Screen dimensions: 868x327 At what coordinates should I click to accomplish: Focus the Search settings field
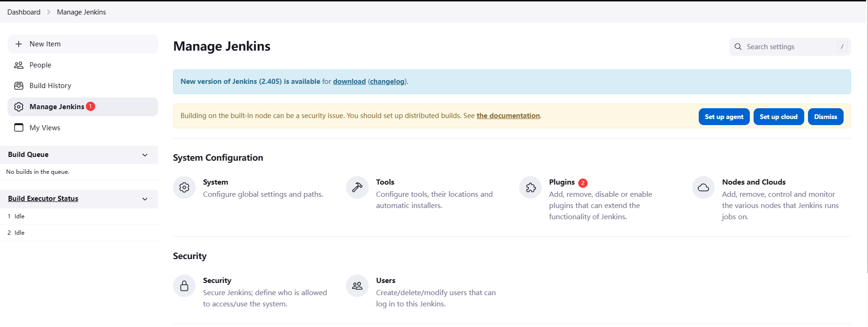(790, 47)
